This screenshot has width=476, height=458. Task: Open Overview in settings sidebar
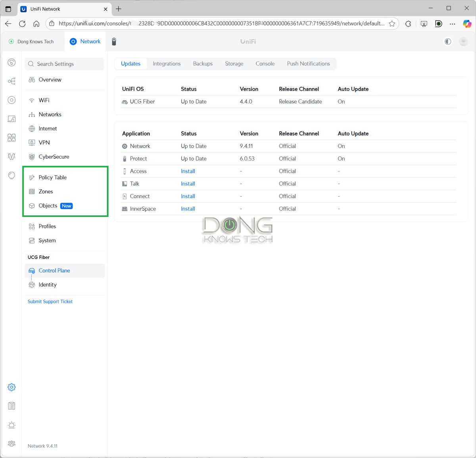pyautogui.click(x=65, y=80)
